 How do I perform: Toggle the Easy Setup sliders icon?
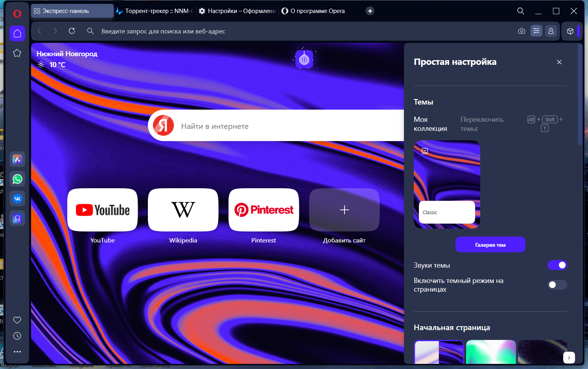536,31
